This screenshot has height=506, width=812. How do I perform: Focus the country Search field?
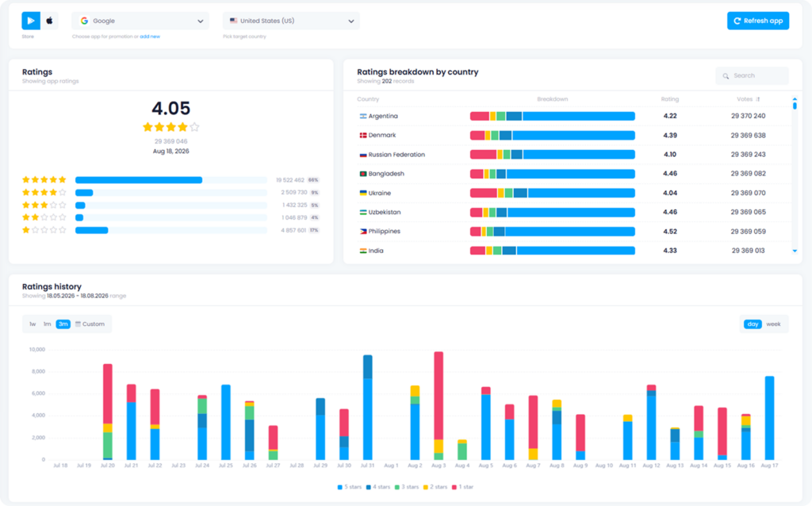tap(752, 75)
